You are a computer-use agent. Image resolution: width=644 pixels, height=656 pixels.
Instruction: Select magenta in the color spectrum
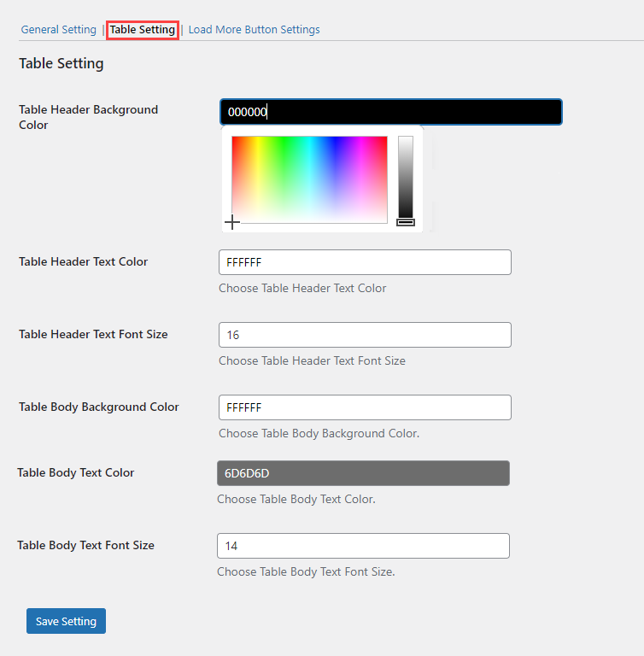pyautogui.click(x=361, y=143)
